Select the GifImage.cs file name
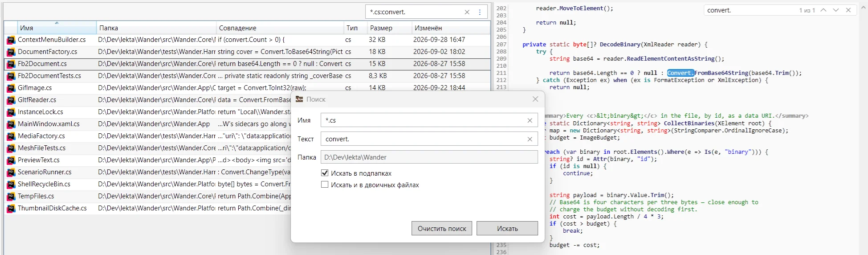868x255 pixels. pyautogui.click(x=35, y=88)
